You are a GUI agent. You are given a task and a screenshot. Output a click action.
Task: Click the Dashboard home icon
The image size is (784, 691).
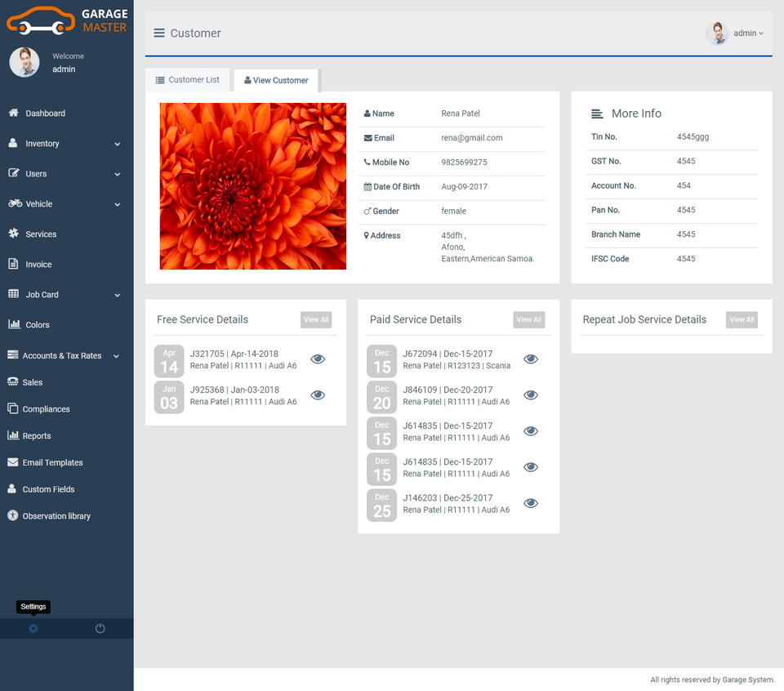[x=14, y=113]
